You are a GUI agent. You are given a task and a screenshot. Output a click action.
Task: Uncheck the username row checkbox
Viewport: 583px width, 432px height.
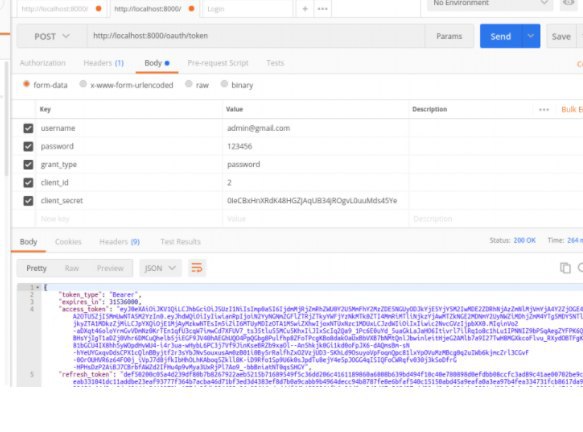click(x=28, y=128)
